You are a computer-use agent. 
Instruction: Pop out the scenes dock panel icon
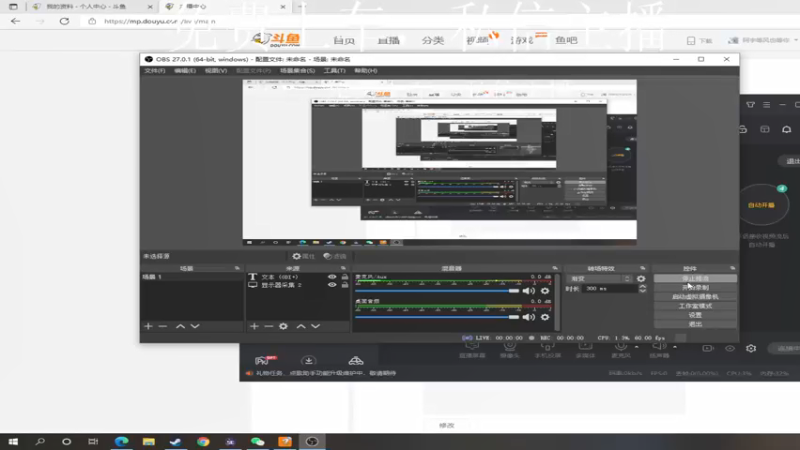click(237, 268)
